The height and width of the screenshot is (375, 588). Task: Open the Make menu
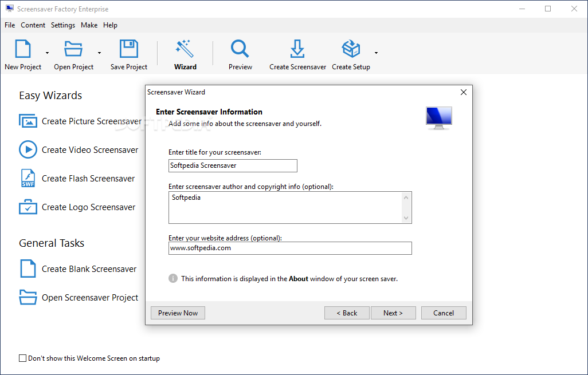[89, 25]
